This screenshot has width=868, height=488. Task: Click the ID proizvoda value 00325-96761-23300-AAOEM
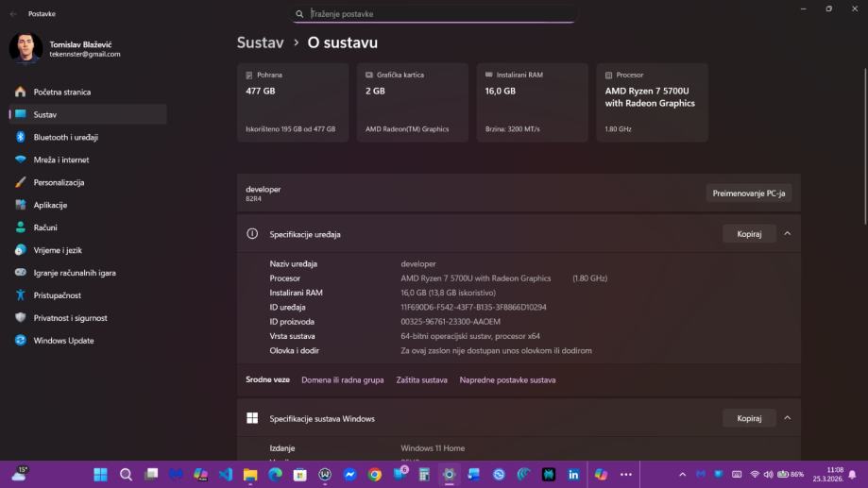point(451,322)
